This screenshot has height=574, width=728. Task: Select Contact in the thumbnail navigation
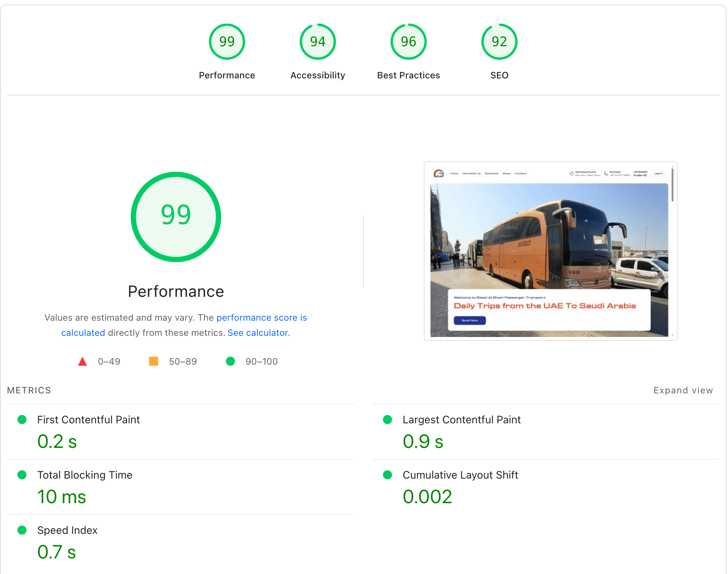tap(520, 173)
